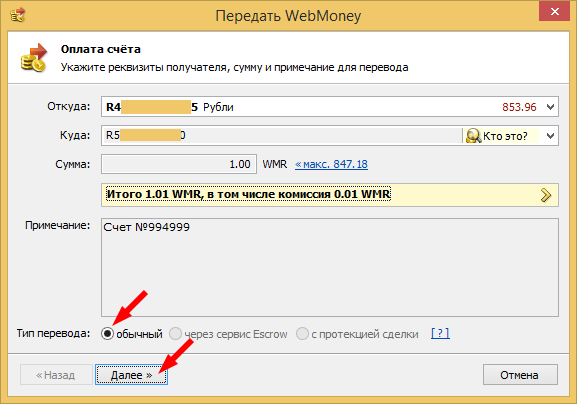Click the 'Передать WebMoney' window title
This screenshot has width=577, height=404.
click(288, 16)
